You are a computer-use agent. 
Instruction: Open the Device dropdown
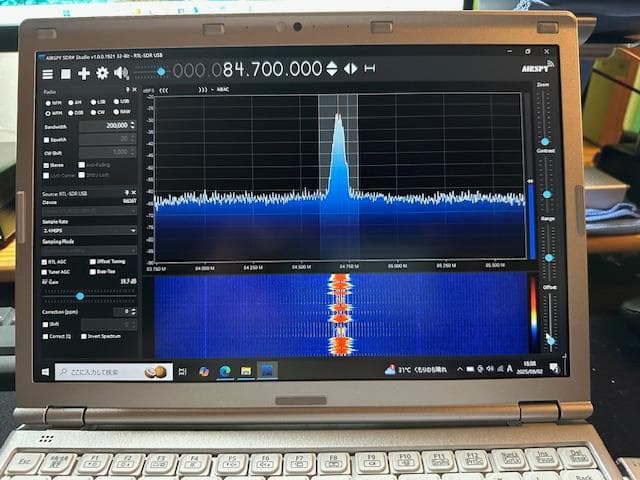[89, 211]
